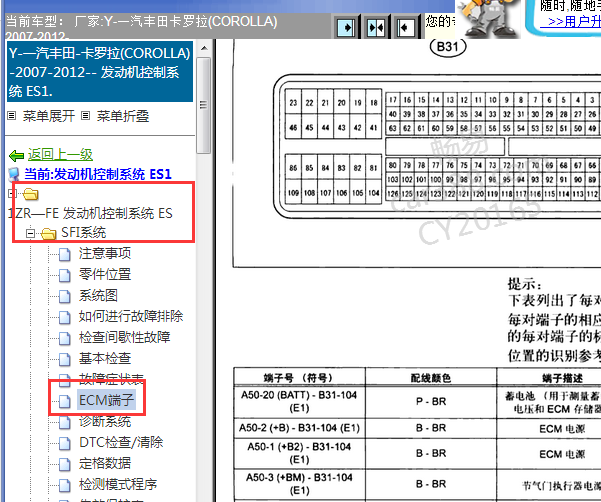Open 如何进行故障排除 page
601x502 pixels.
[131, 316]
